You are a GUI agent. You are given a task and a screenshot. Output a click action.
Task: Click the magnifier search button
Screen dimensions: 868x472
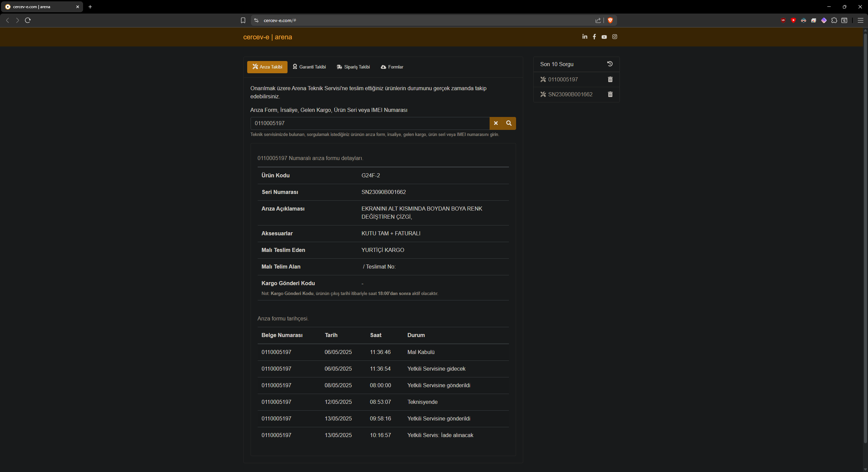[x=509, y=123]
